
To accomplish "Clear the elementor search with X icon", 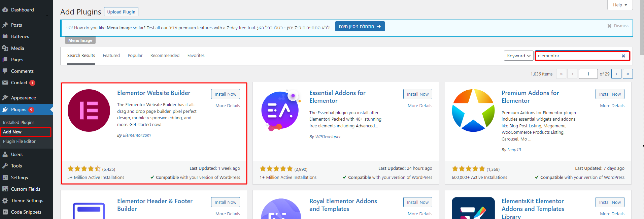I will [x=623, y=56].
